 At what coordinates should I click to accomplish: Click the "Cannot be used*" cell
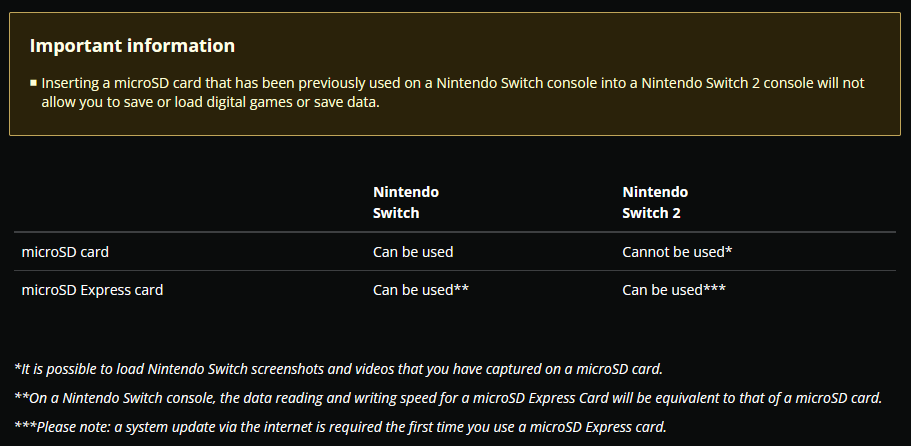(x=677, y=252)
